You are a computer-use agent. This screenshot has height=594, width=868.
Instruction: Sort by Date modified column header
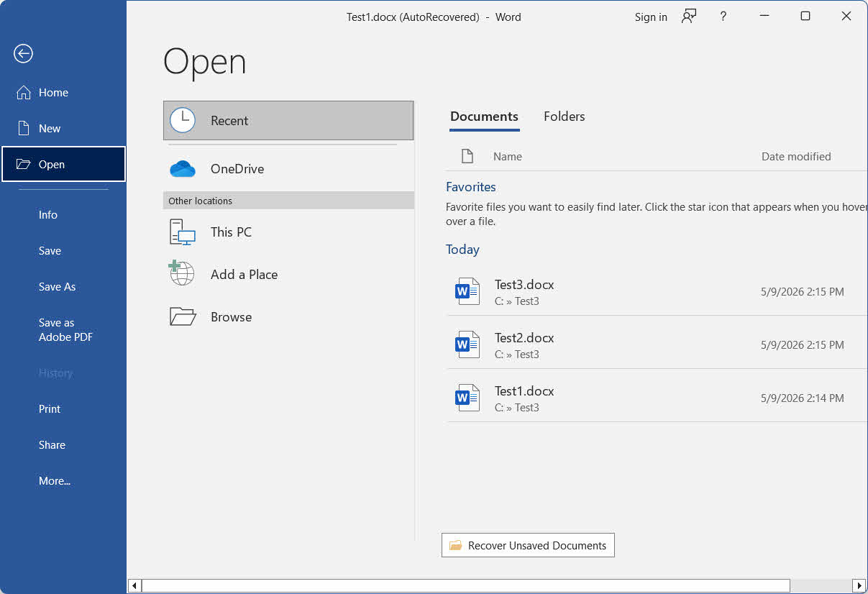click(x=796, y=156)
